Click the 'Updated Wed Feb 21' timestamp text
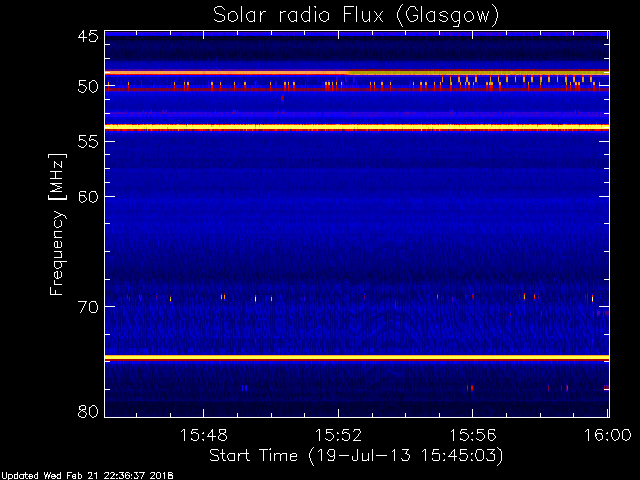 click(87, 476)
